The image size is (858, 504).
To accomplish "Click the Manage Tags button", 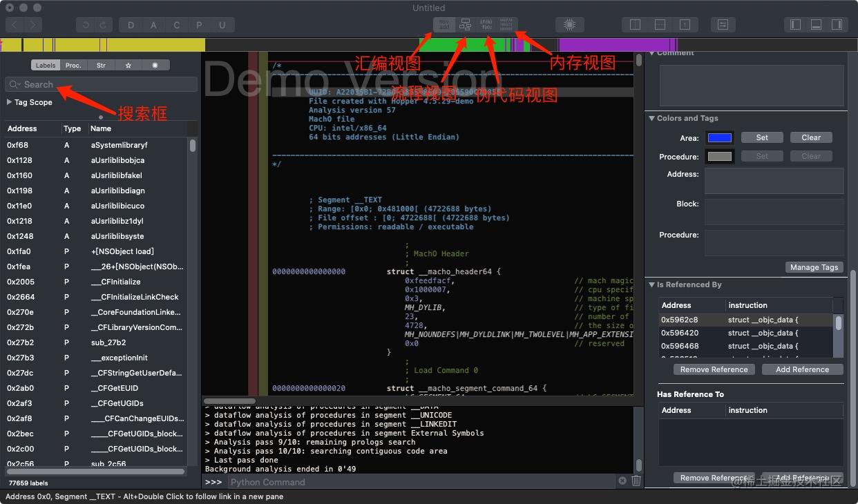I will pos(814,267).
